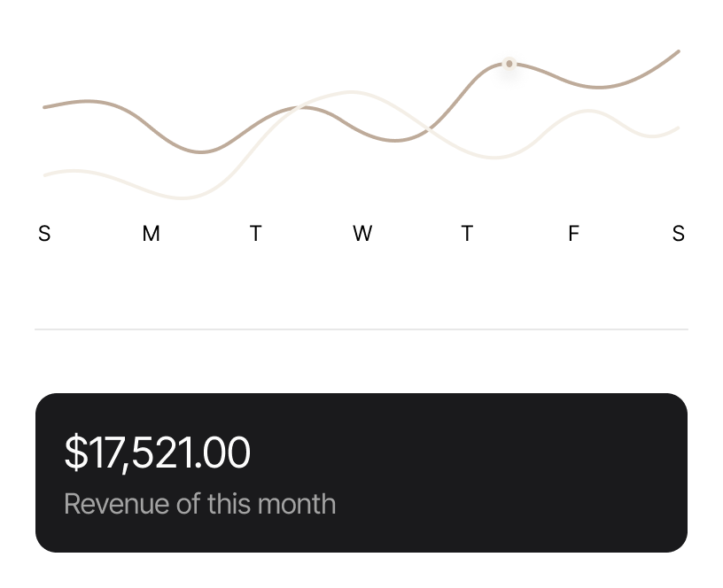723x588 pixels.
Task: Click the horizontal divider below the chart
Action: pyautogui.click(x=361, y=329)
